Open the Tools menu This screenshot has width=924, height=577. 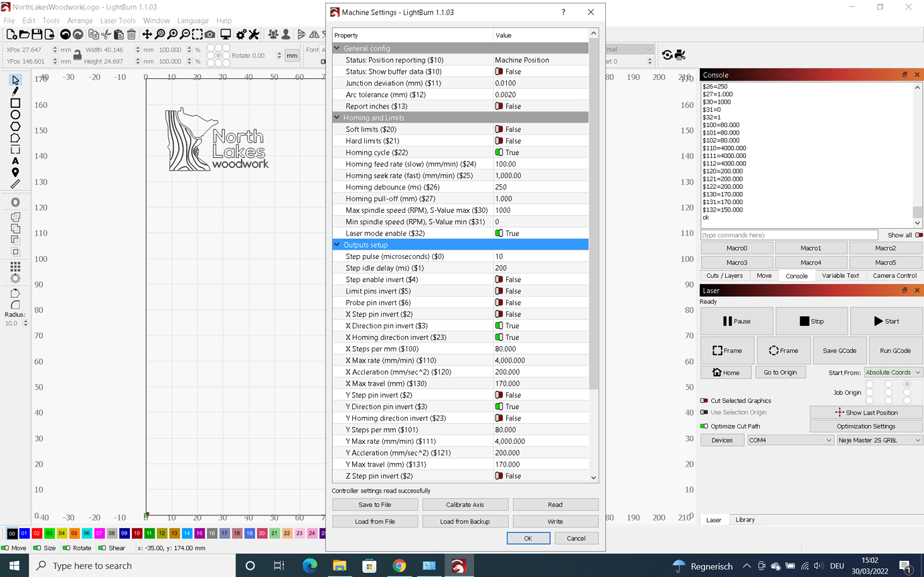tap(51, 20)
